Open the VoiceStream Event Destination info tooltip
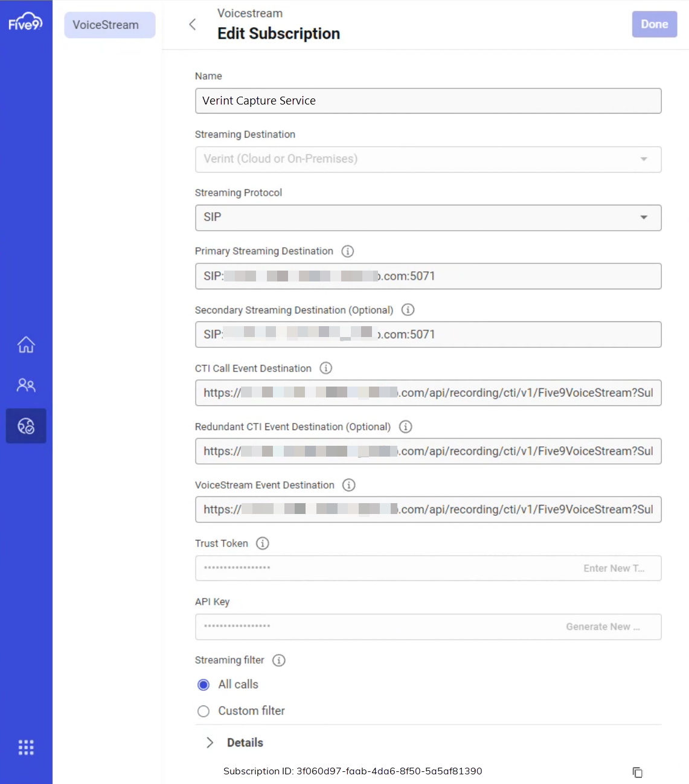This screenshot has height=784, width=689. (348, 485)
